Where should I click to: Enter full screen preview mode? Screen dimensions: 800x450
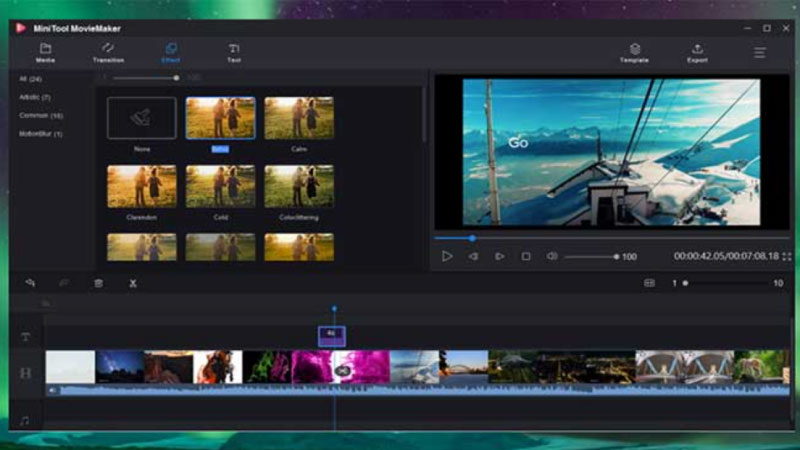pos(787,256)
